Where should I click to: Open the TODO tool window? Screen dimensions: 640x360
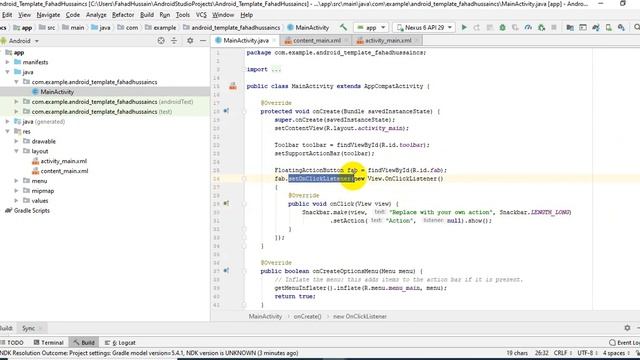point(12,342)
